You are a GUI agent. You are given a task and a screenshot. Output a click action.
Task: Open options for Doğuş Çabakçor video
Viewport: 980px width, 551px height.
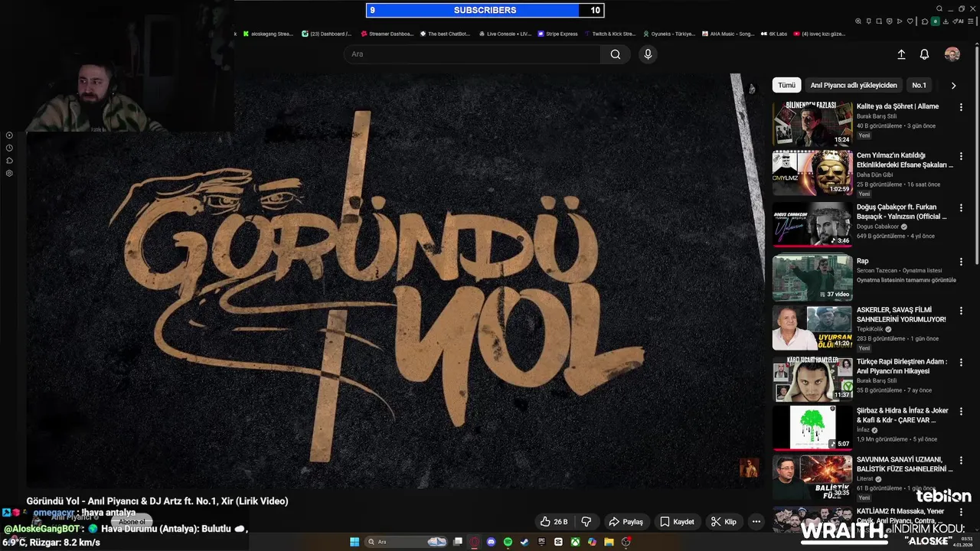click(961, 208)
